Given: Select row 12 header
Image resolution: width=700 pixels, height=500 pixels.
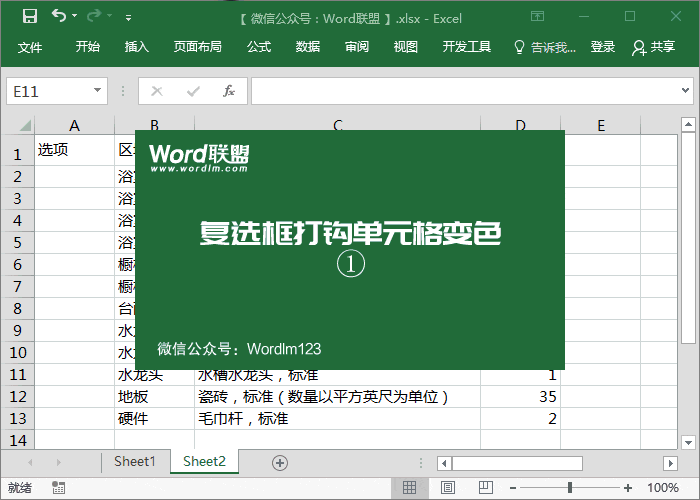Looking at the screenshot, I should (x=17, y=396).
